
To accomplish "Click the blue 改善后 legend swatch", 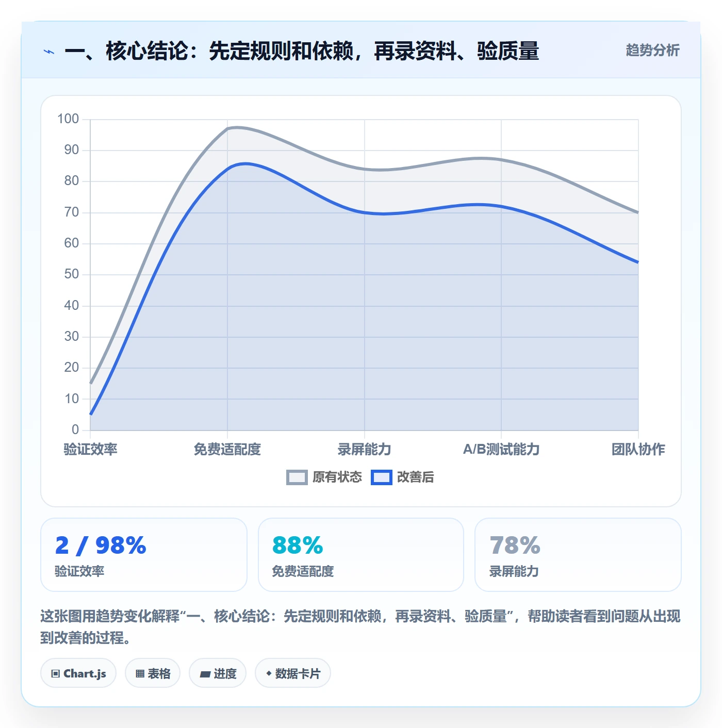I will click(x=382, y=477).
